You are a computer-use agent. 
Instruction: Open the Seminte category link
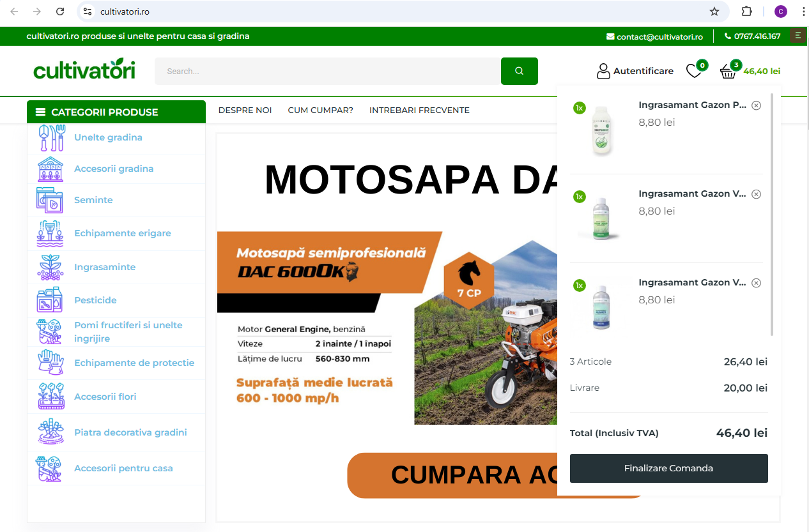click(x=93, y=200)
